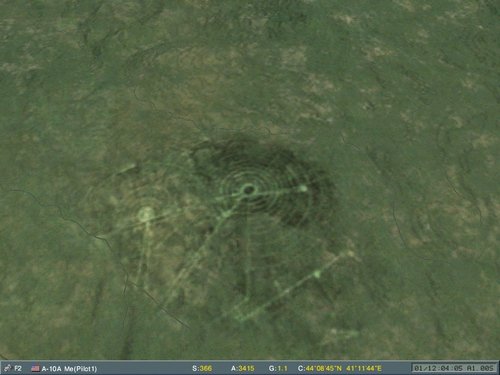Click the latitude value 44°08'45"N

pyautogui.click(x=324, y=368)
